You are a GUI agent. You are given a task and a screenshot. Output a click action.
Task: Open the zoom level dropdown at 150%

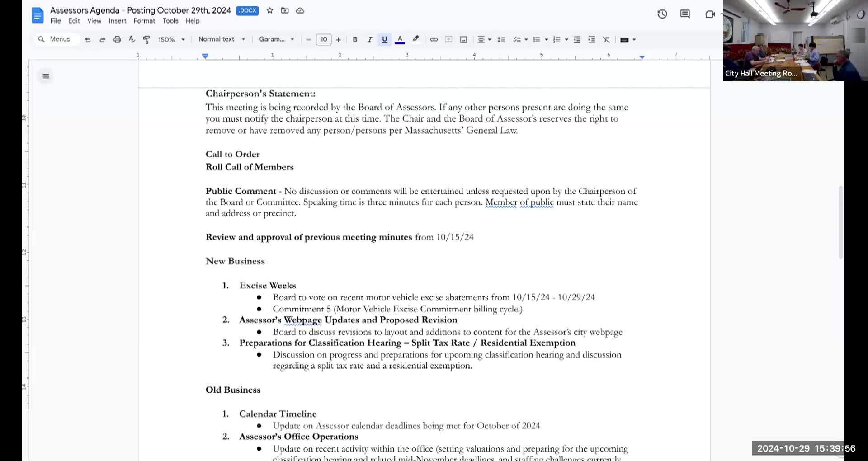171,40
